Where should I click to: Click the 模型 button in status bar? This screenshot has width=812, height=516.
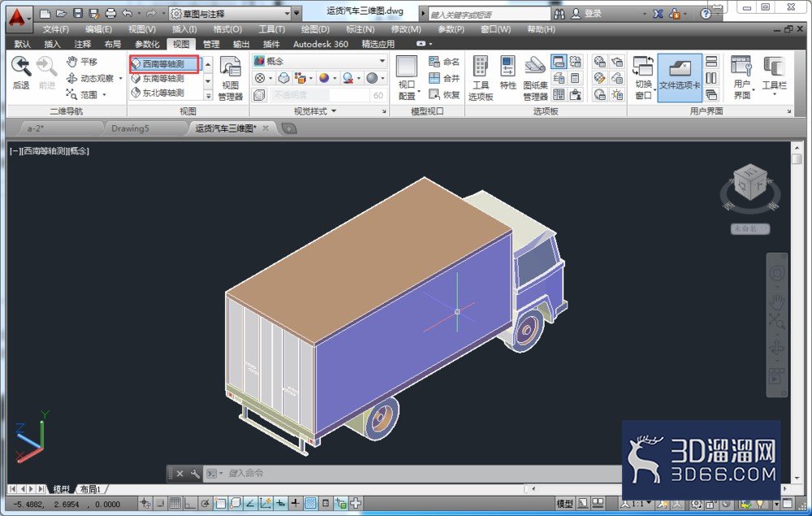(x=564, y=503)
